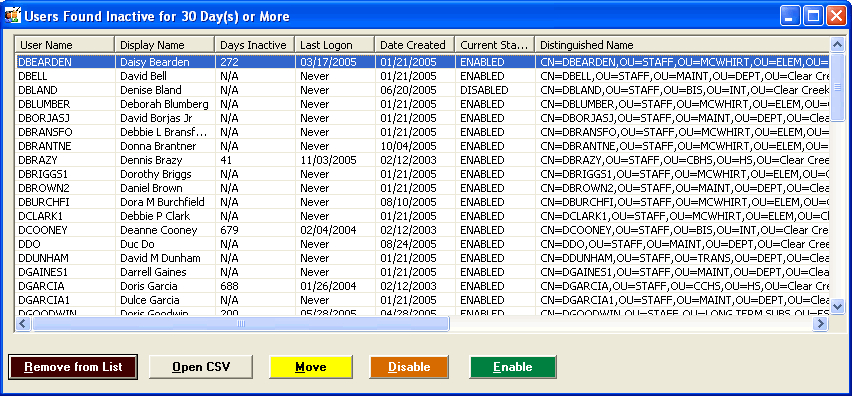Open the CSV file button
Image resolution: width=852 pixels, height=396 pixels.
(201, 367)
